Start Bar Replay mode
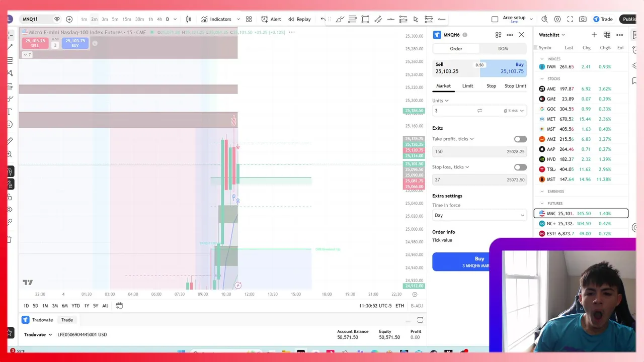This screenshot has height=362, width=644. coord(299,19)
